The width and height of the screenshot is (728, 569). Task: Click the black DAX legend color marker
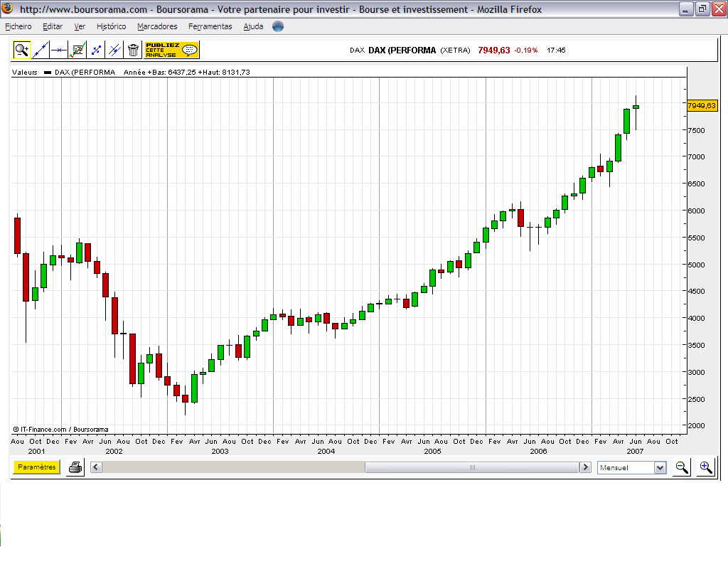click(48, 73)
